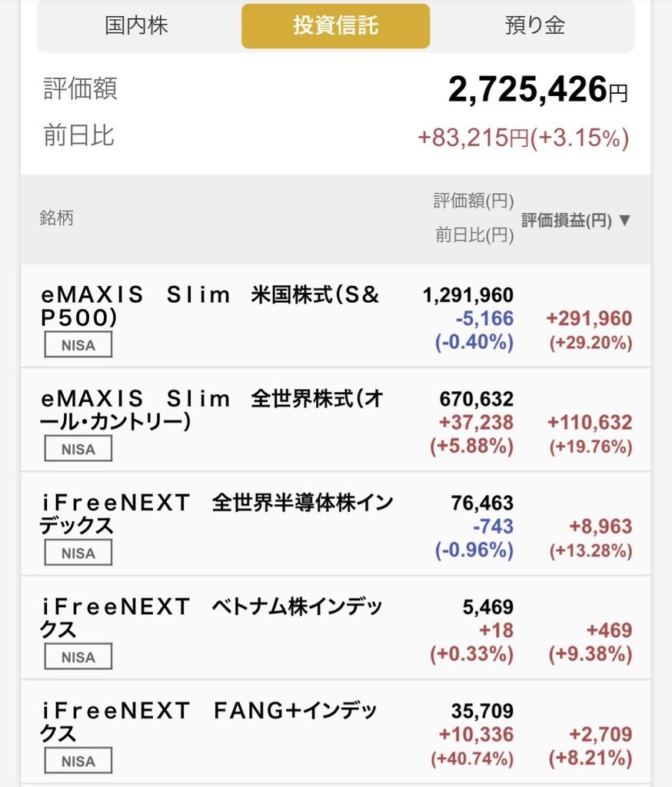Viewport: 672px width, 787px height.
Task: Select the 投資信託 tab
Action: click(x=335, y=26)
